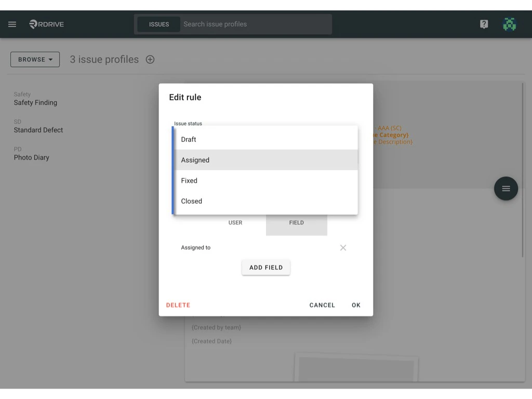Remove the Assigned to field via its X
532x399 pixels.
click(343, 248)
